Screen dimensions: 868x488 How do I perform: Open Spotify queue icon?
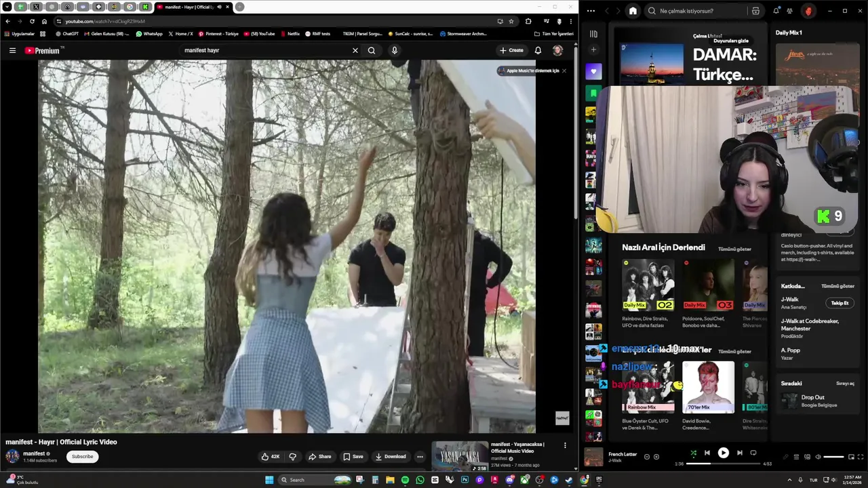pos(797,457)
